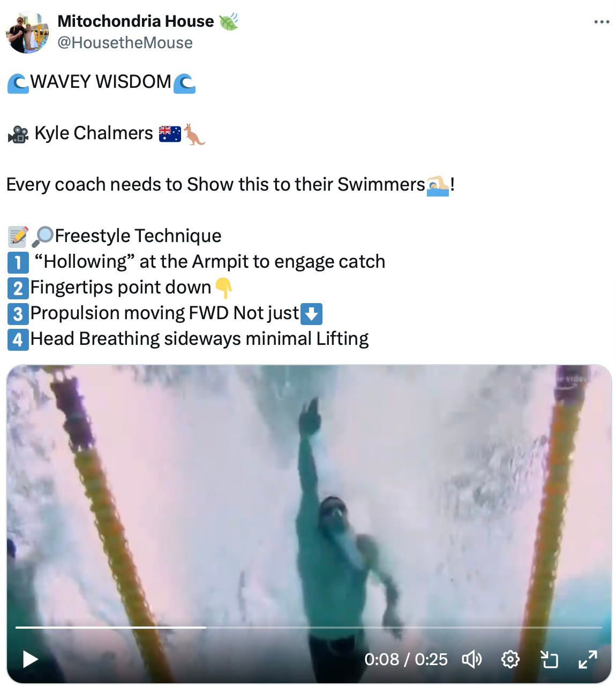Click the 0:08 / 0:25 time display

406,659
